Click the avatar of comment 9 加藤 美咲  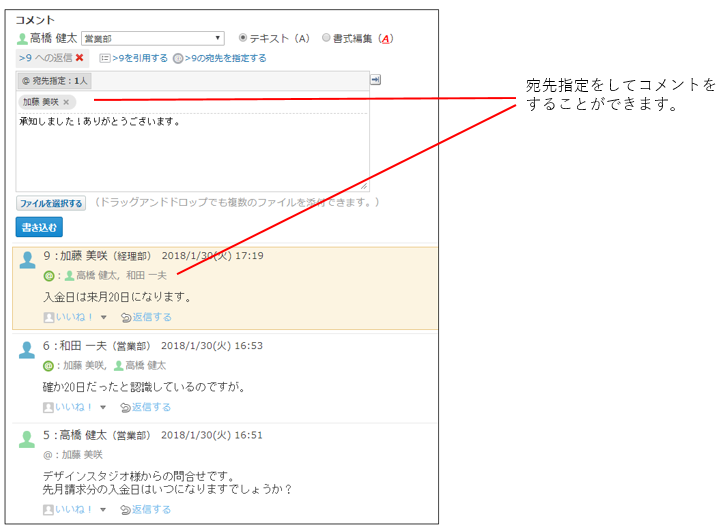[x=27, y=260]
